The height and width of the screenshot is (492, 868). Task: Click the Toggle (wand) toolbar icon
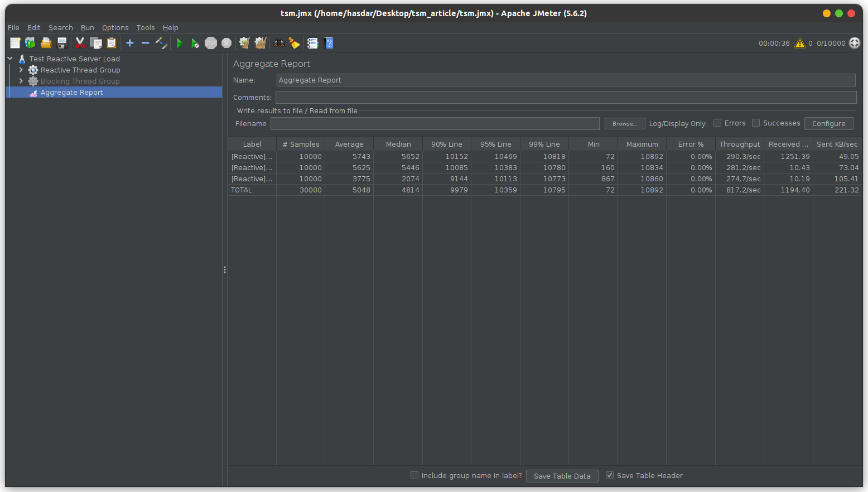(161, 43)
